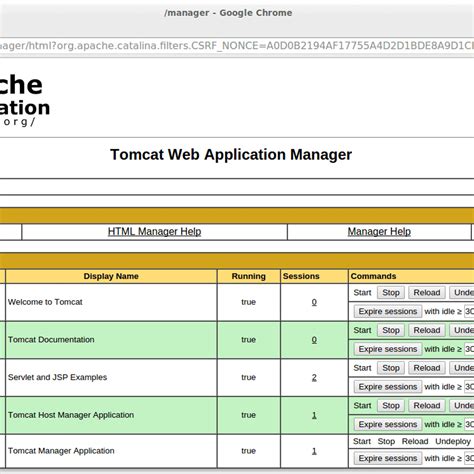Select the 'Servlet and JSP Examples' display name cell

coord(111,378)
